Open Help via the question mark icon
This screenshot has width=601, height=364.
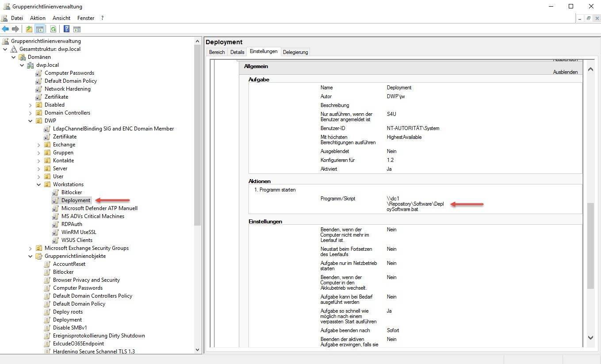coord(66,29)
